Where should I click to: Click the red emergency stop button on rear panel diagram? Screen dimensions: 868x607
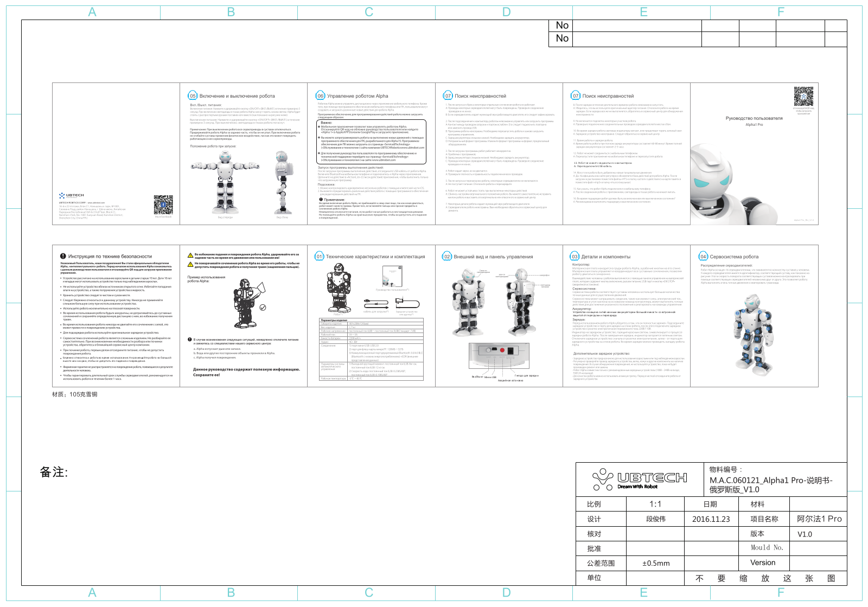(503, 351)
